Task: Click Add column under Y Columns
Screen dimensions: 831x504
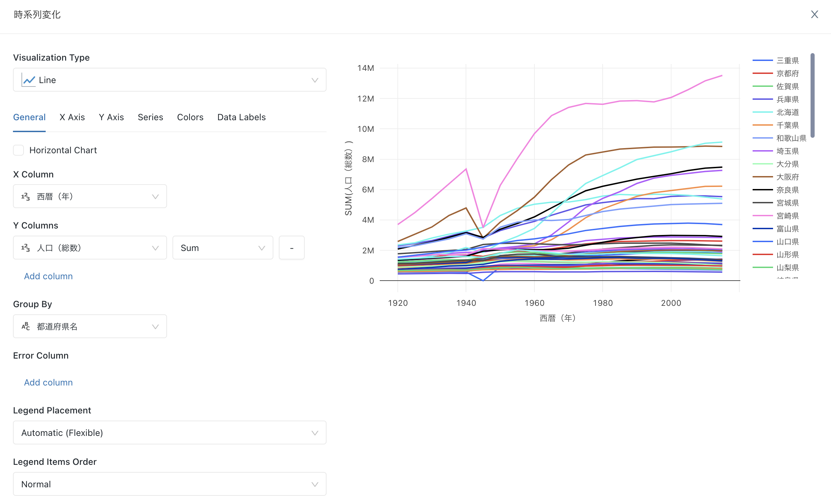Action: point(48,276)
